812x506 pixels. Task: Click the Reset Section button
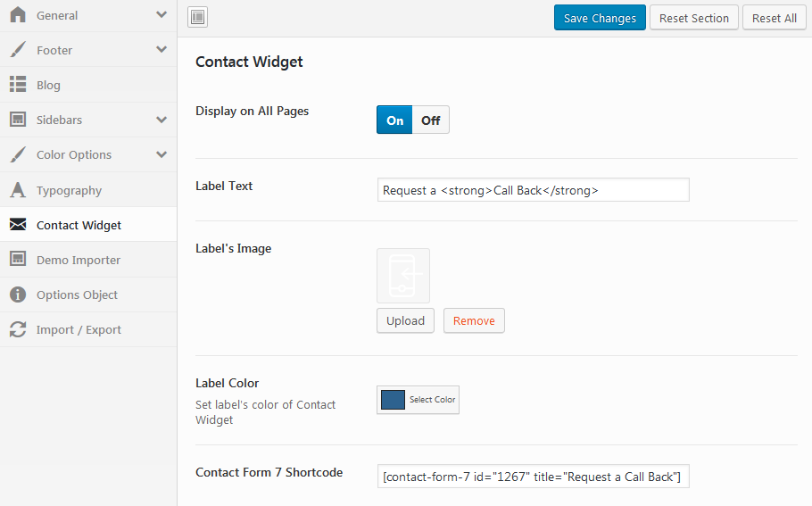[x=693, y=18]
